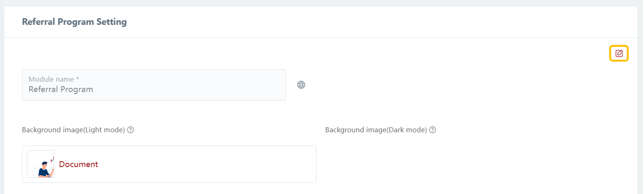Click empty space in Light mode file box

215,164
